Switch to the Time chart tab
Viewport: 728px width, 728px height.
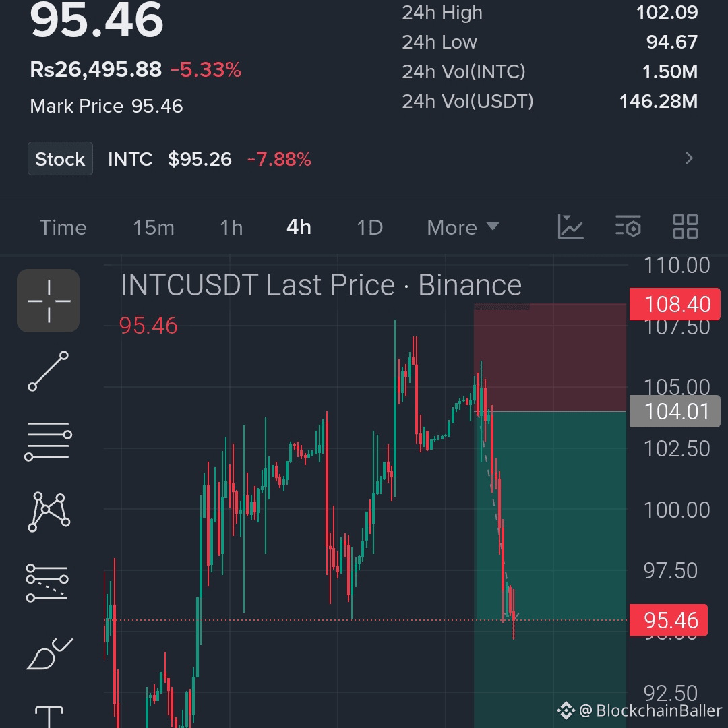click(x=63, y=228)
